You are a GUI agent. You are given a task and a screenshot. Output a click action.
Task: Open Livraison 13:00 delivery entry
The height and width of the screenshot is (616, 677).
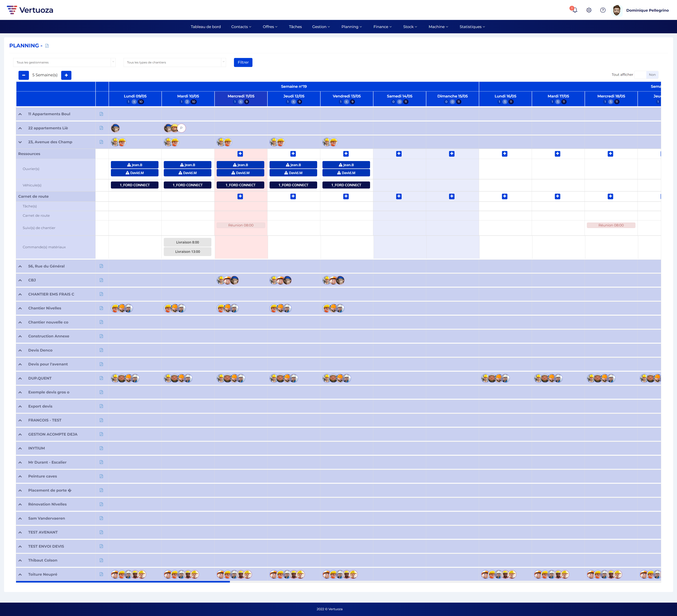pyautogui.click(x=187, y=252)
